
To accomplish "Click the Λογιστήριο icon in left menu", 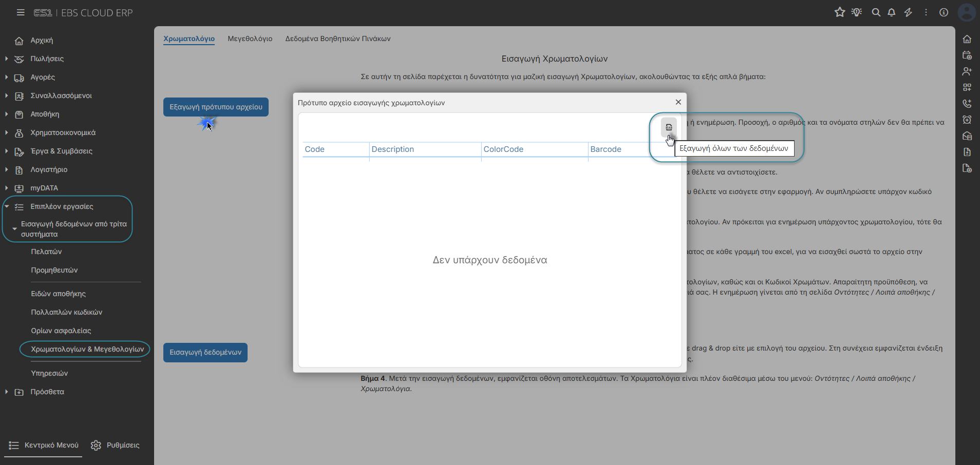I will coord(19,170).
